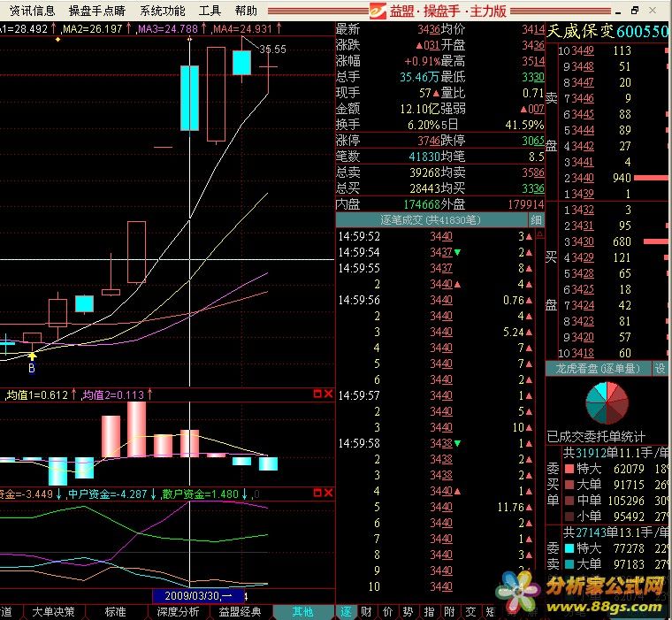The width and height of the screenshot is (672, 620).
Task: Click the 中户资金=-4.287 label
Action: pyautogui.click(x=108, y=494)
